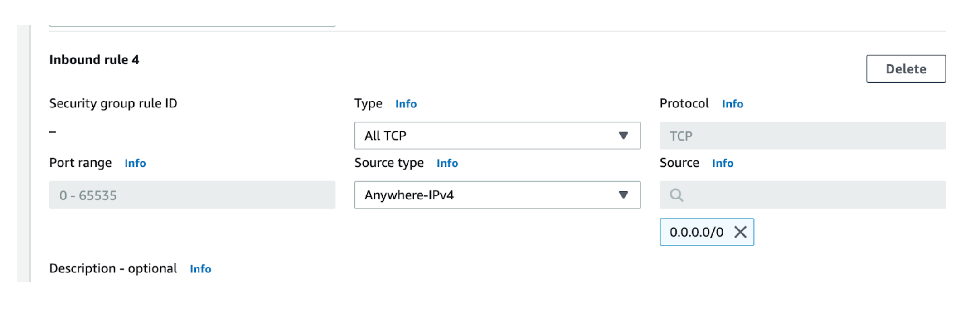Click the Info link next to Source type
This screenshot has width=980, height=321.
point(447,163)
